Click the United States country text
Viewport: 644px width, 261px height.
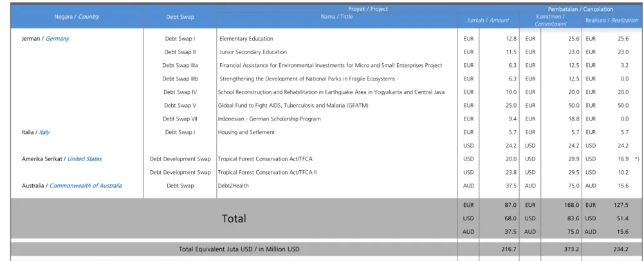tap(85, 159)
